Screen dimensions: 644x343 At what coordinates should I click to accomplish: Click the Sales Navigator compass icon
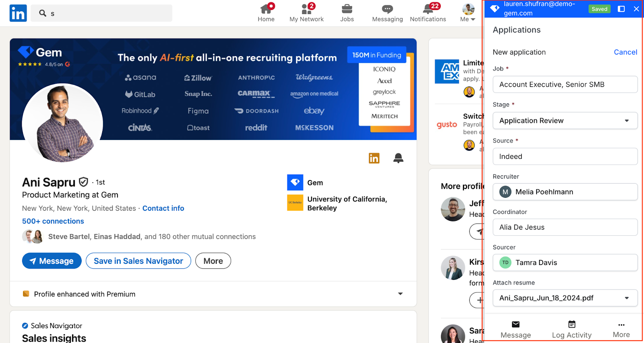point(25,326)
